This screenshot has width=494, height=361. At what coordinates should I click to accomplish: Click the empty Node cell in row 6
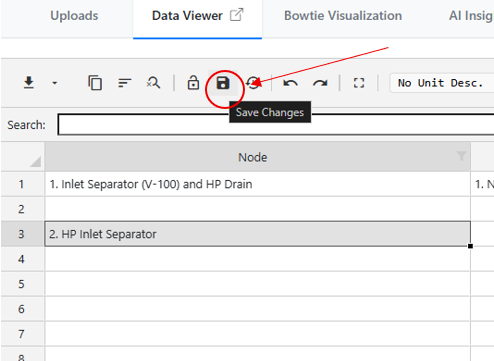(x=258, y=309)
